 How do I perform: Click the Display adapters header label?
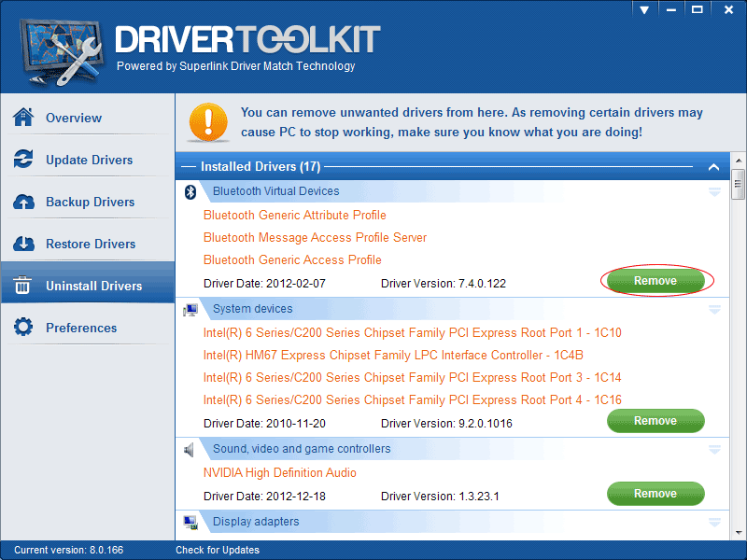(x=256, y=522)
